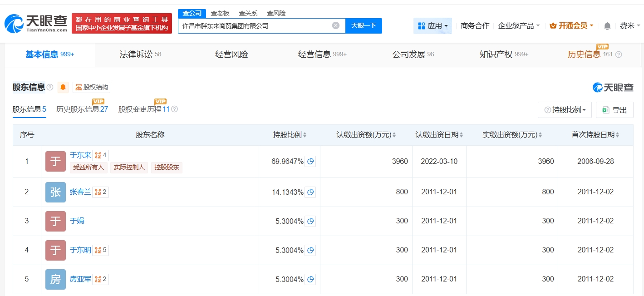
Task: Click the help question mark next to 历史信息
Action: [618, 54]
